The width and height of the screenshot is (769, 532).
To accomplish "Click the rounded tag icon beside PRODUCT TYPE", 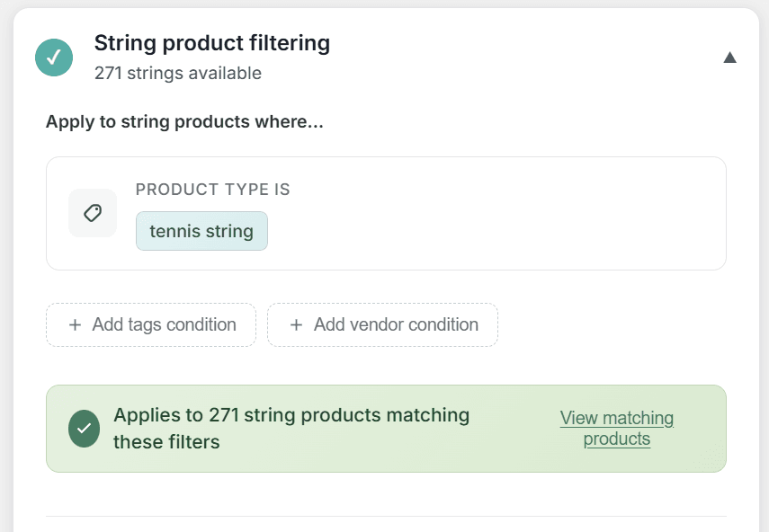I will coord(92,213).
